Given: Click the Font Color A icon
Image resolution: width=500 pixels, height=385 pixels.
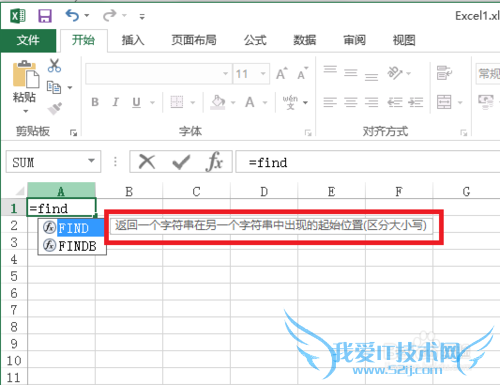Looking at the screenshot, I should pyautogui.click(x=250, y=102).
